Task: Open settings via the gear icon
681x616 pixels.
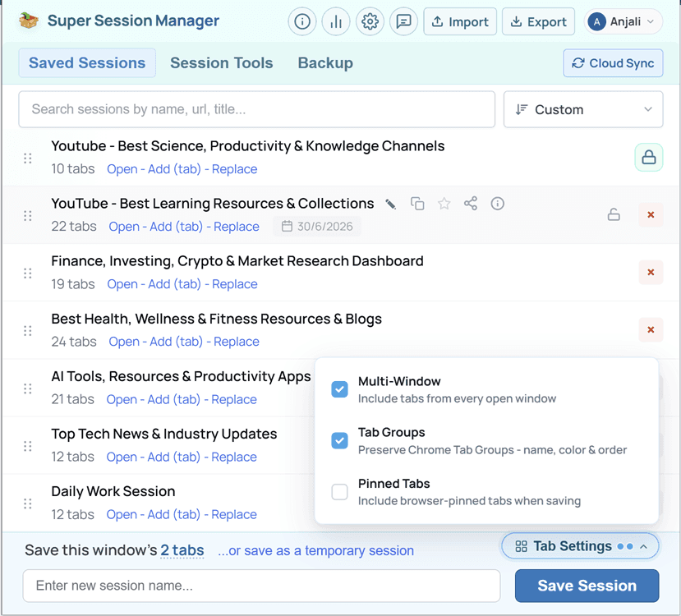Action: pyautogui.click(x=370, y=21)
